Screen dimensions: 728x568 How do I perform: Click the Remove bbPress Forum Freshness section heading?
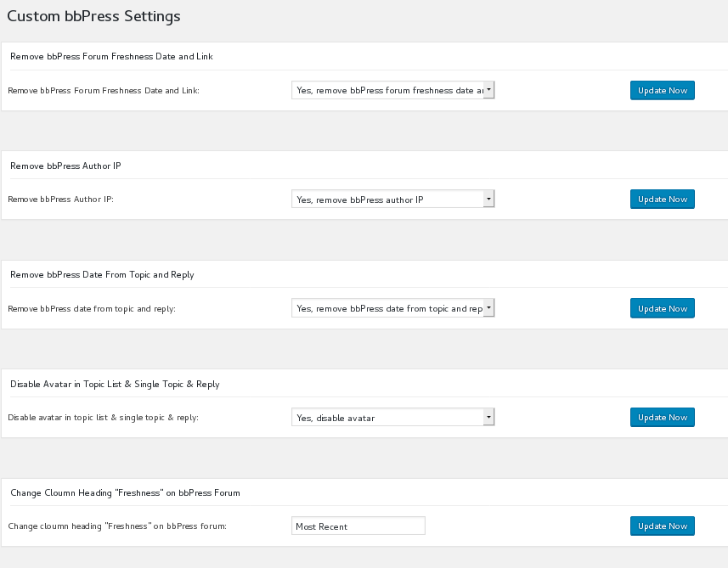point(110,57)
